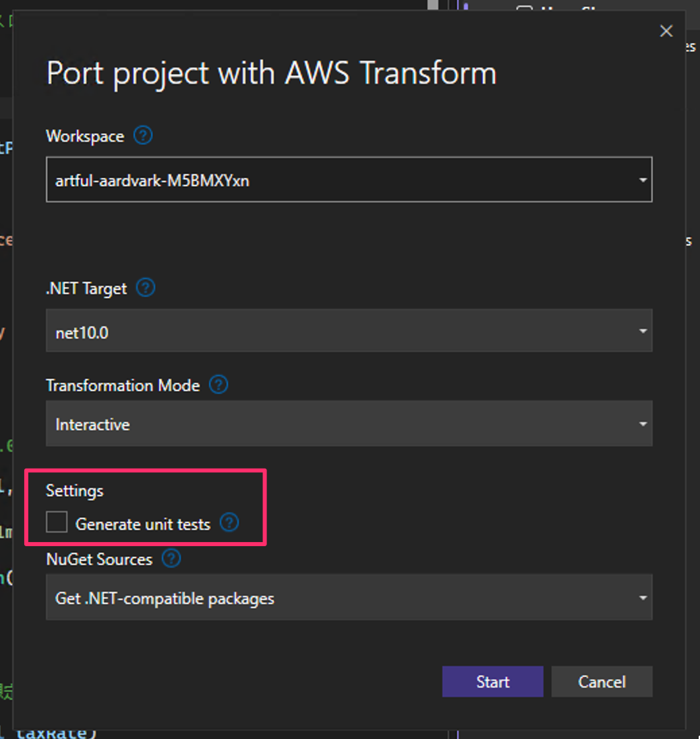Click the '.NET Target' label
The image size is (700, 739).
[86, 289]
